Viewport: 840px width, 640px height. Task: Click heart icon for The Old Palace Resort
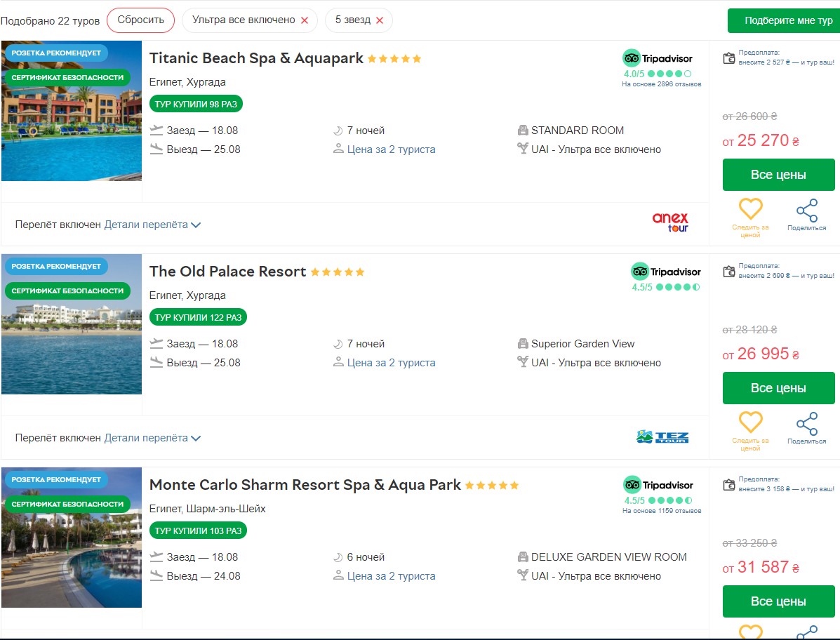(750, 423)
